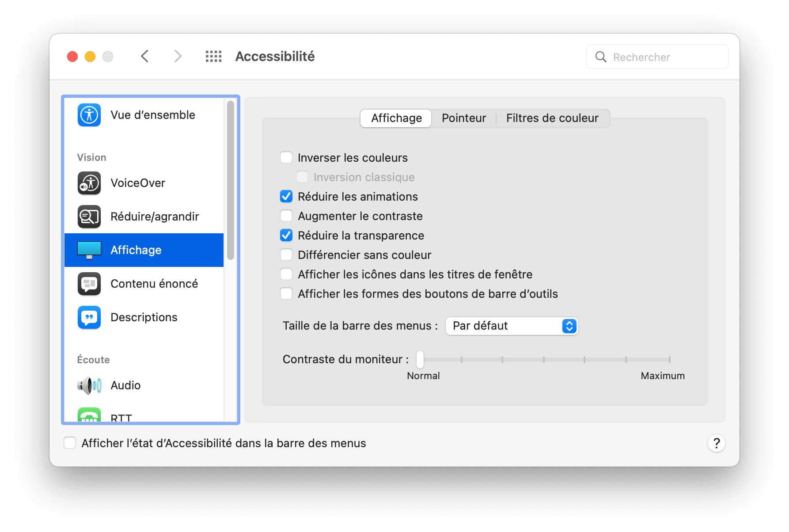Screen dimensions: 789x532
Task: Open the VoiceOver icon in sidebar
Action: click(x=89, y=183)
